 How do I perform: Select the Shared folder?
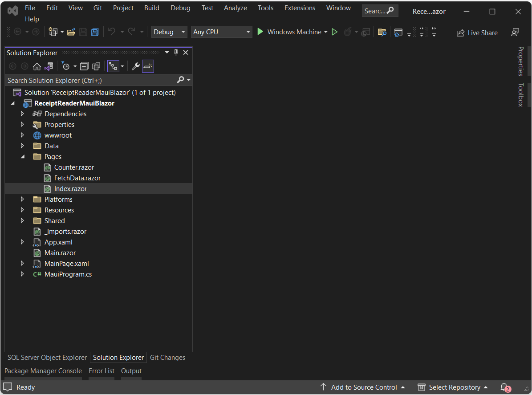point(54,220)
